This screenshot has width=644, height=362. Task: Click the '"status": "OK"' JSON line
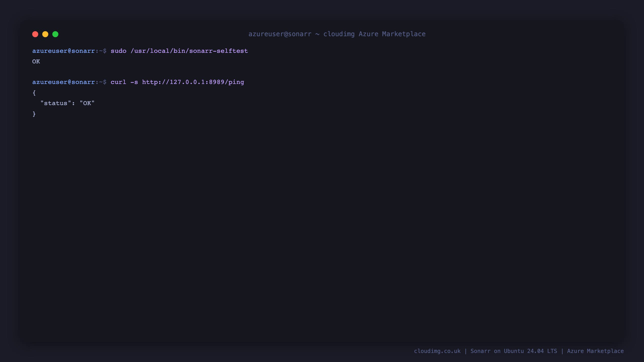coord(67,103)
